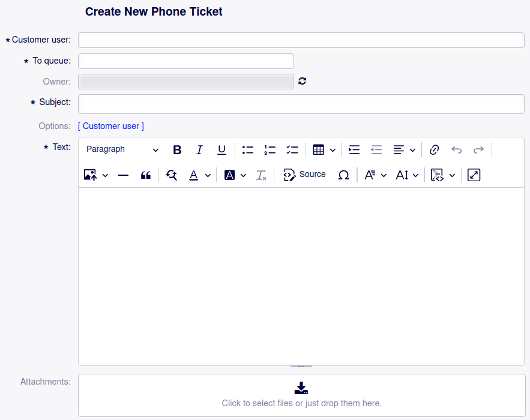The height and width of the screenshot is (420, 530).
Task: Click inside the ticket text body area
Action: click(301, 277)
